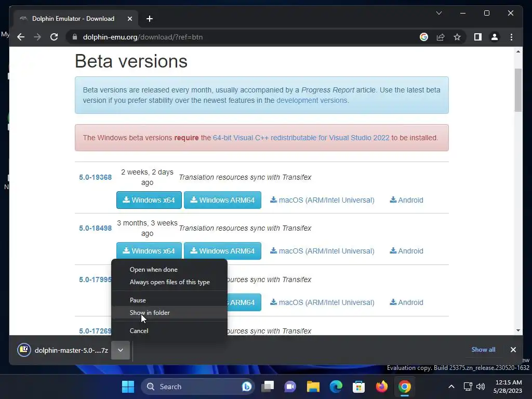
Task: Open version 5.0-17269 link
Action: (x=95, y=331)
